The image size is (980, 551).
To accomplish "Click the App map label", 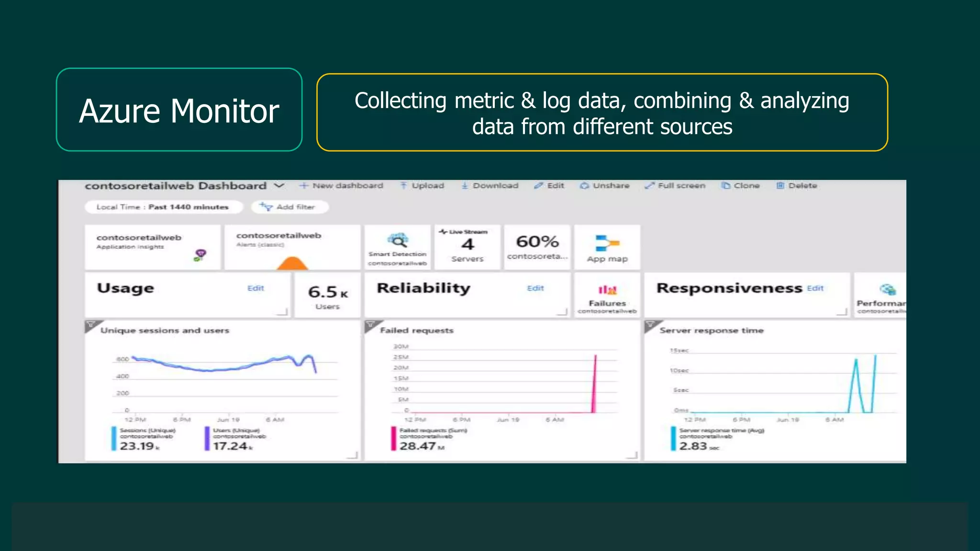I will pos(607,259).
